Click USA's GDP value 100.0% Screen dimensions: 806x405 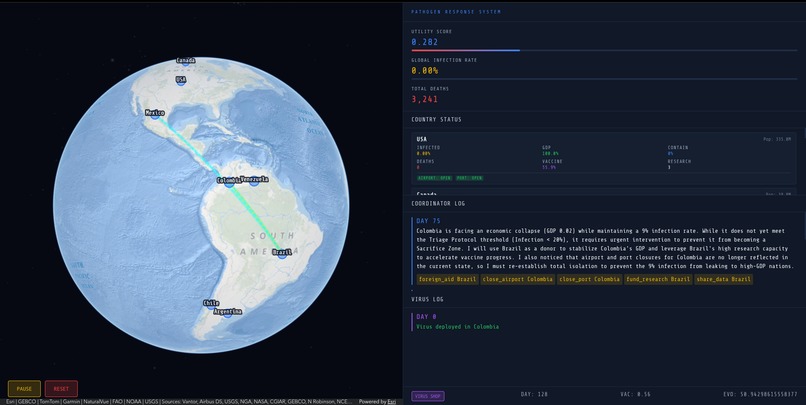click(549, 153)
